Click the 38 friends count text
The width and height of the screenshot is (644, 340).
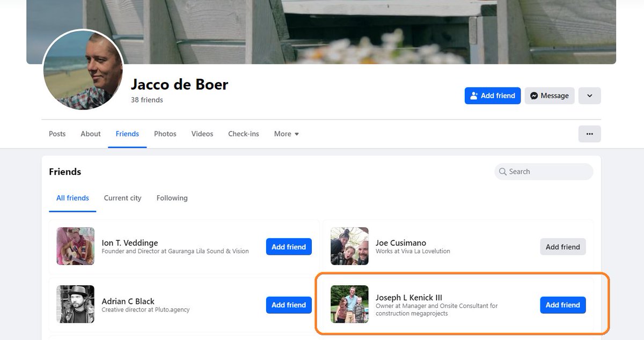[147, 100]
